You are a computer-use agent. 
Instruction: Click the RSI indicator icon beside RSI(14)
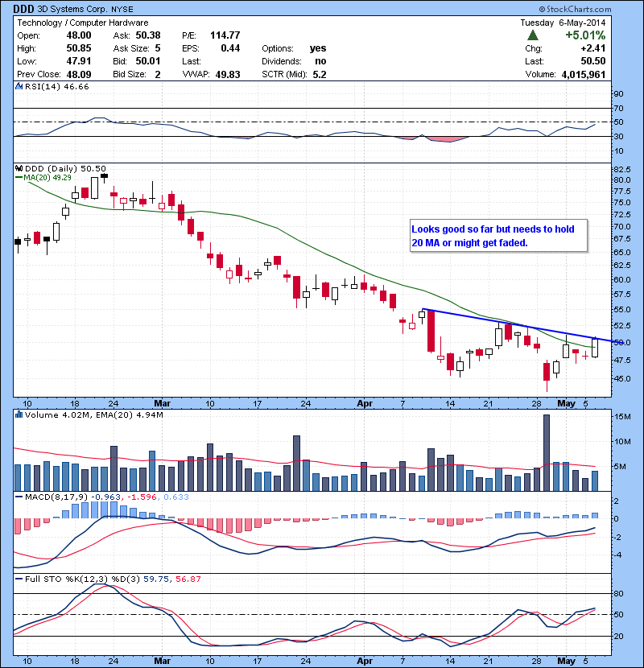pos(19,86)
